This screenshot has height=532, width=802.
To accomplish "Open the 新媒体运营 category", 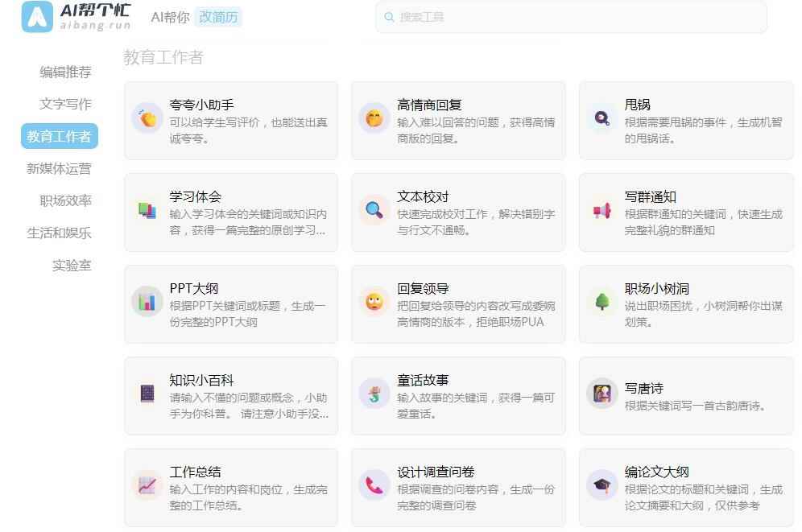I will click(x=59, y=168).
